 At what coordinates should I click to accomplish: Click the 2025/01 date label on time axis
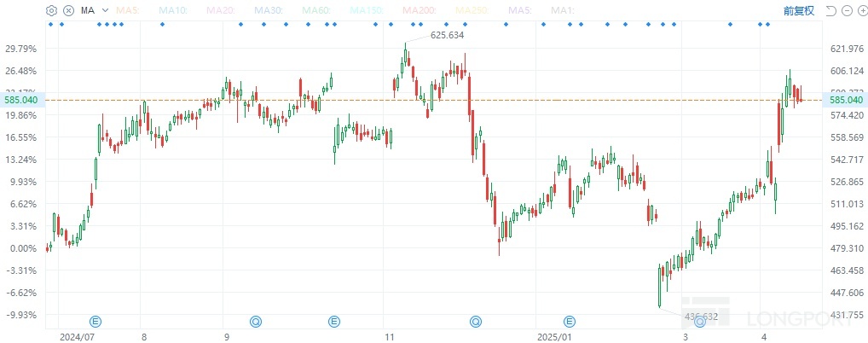point(553,336)
